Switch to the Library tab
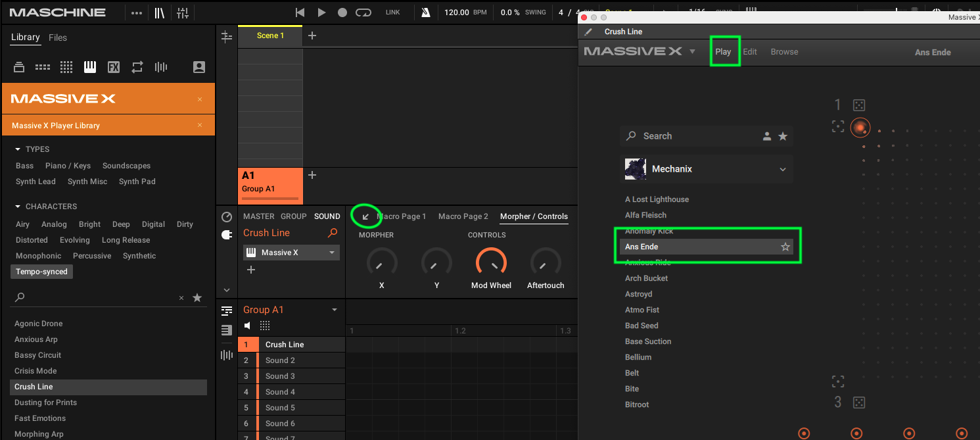The image size is (980, 440). (x=25, y=37)
